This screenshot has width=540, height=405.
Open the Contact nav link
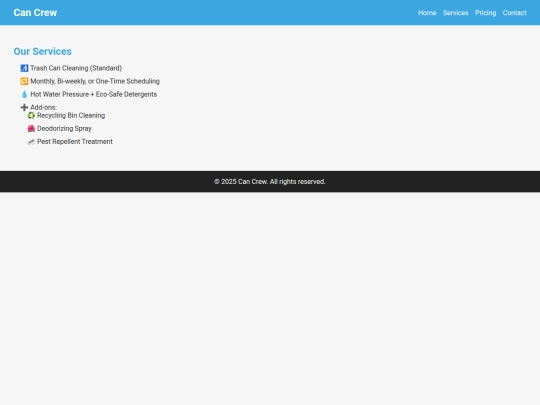515,13
